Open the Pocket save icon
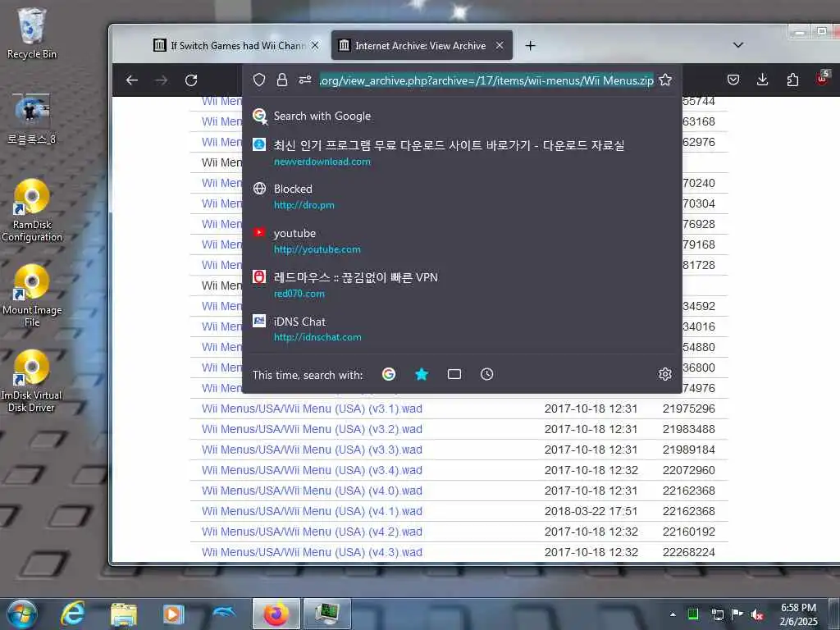This screenshot has width=840, height=630. click(x=733, y=80)
